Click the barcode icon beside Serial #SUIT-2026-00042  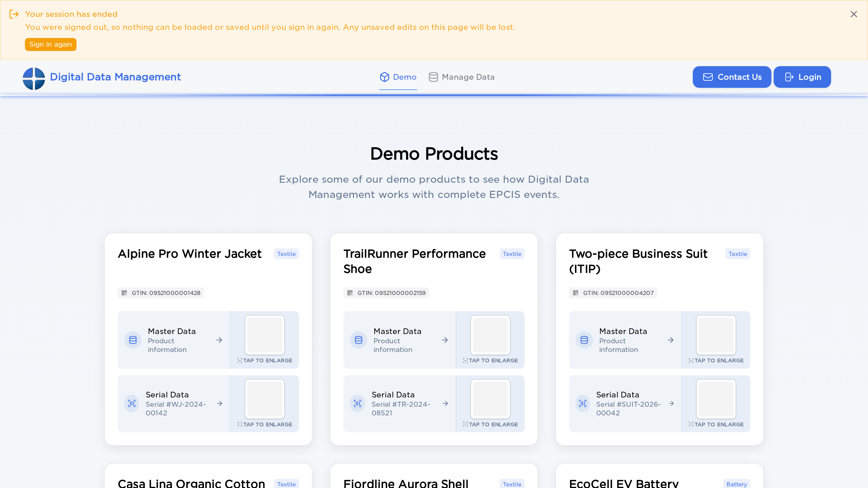point(583,403)
